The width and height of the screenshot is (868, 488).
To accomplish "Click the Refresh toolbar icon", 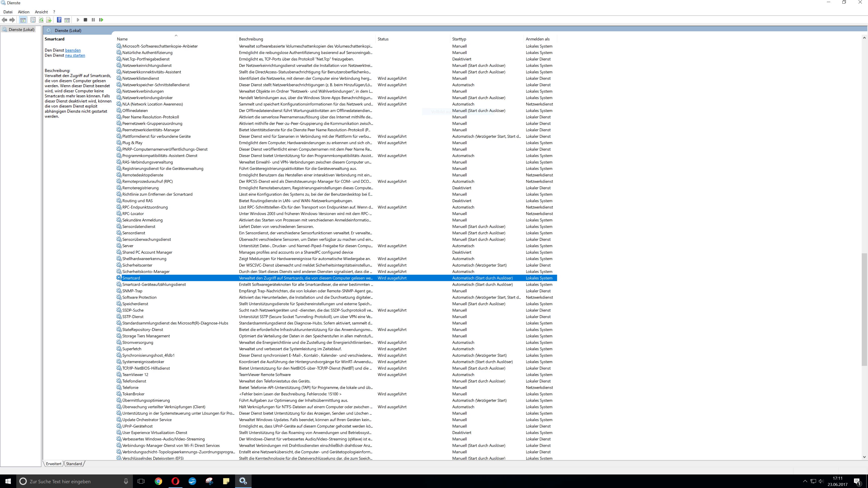I will tap(41, 20).
